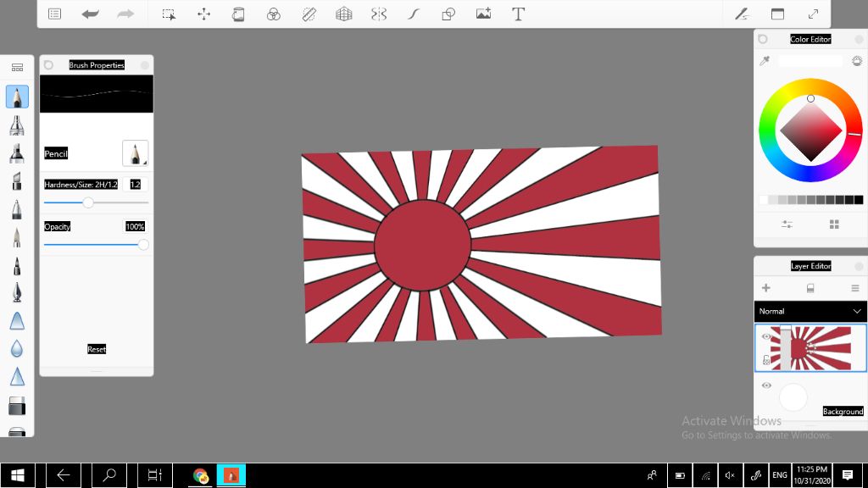Add a new layer with plus
This screenshot has height=488, width=868.
(766, 288)
